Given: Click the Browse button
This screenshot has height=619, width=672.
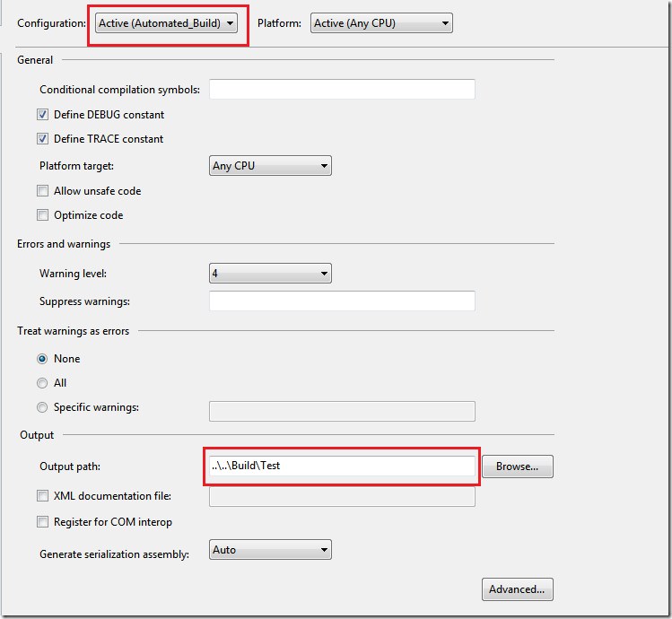Looking at the screenshot, I should coord(518,466).
